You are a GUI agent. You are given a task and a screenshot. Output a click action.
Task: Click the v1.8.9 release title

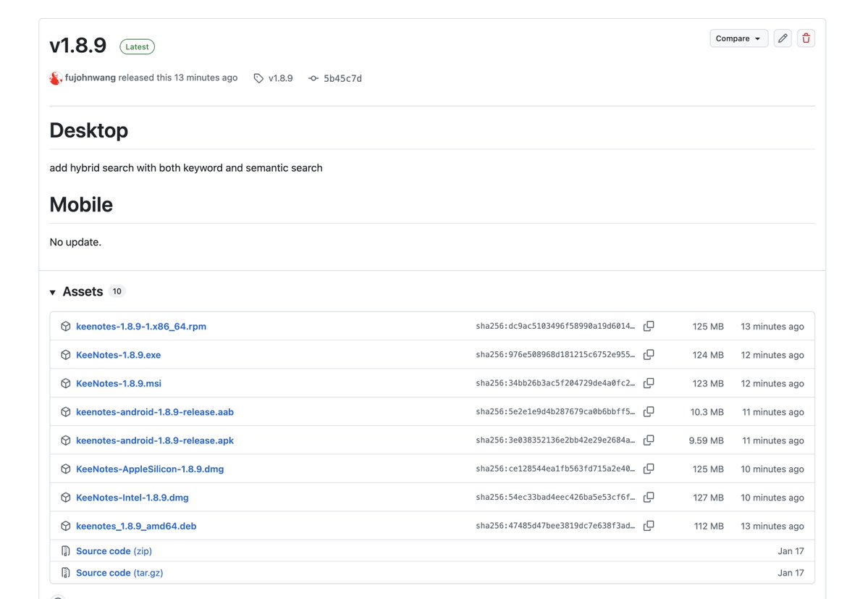click(78, 46)
